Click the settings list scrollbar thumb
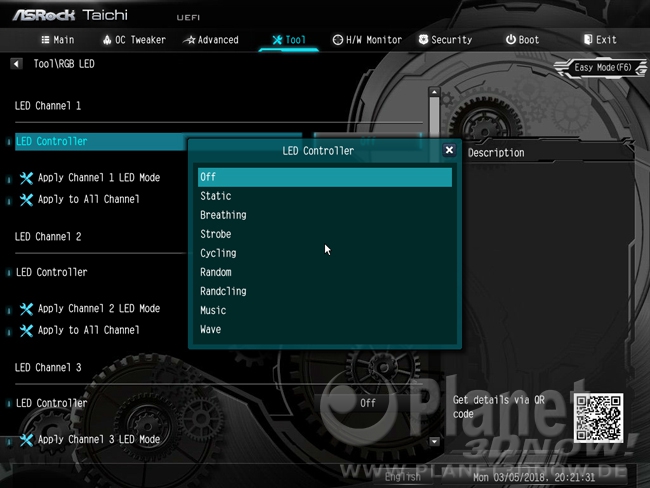650x488 pixels. [434, 118]
